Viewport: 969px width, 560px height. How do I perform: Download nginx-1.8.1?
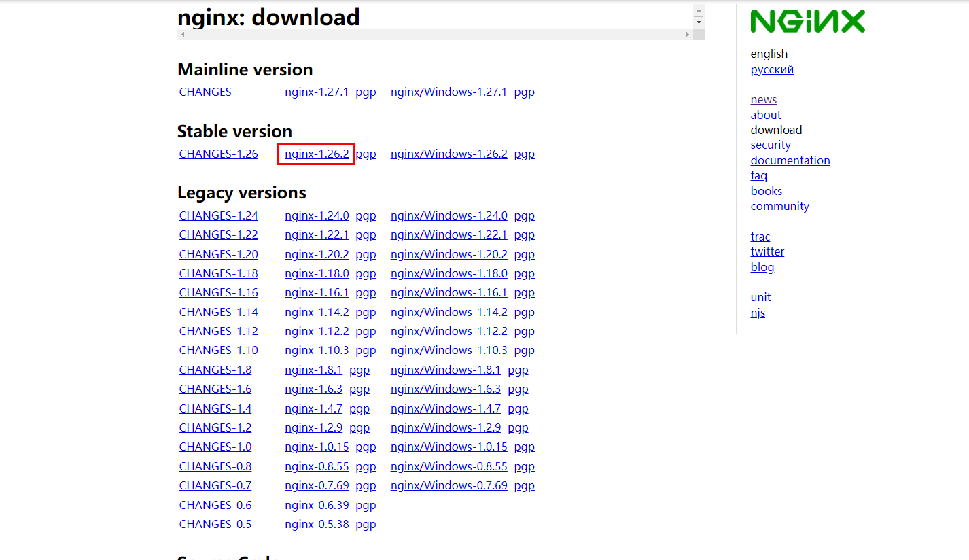[x=313, y=370]
